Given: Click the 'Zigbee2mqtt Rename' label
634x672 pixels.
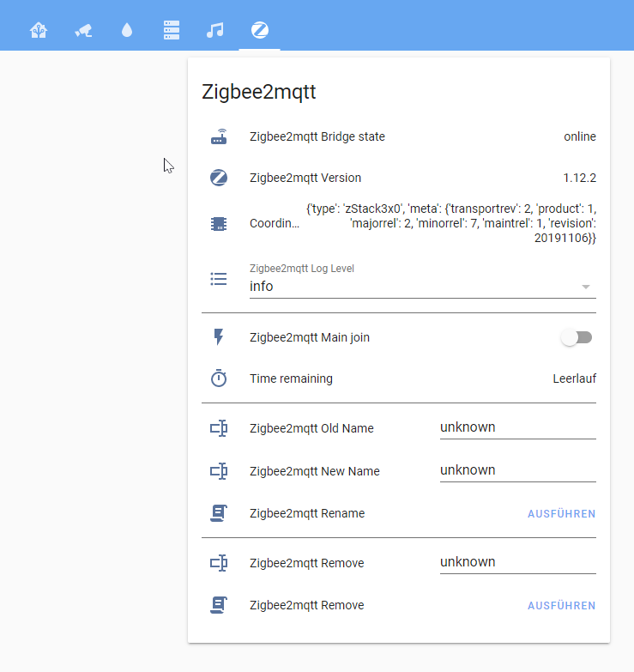Looking at the screenshot, I should click(x=307, y=513).
